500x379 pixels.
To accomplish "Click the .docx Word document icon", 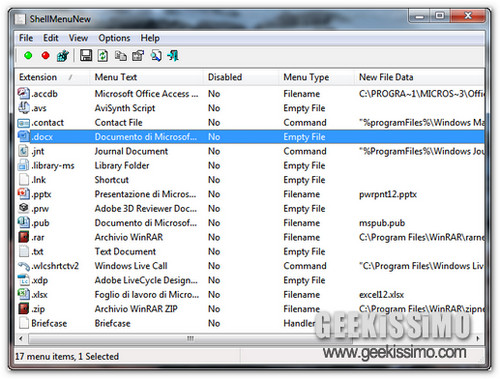I will 24,136.
